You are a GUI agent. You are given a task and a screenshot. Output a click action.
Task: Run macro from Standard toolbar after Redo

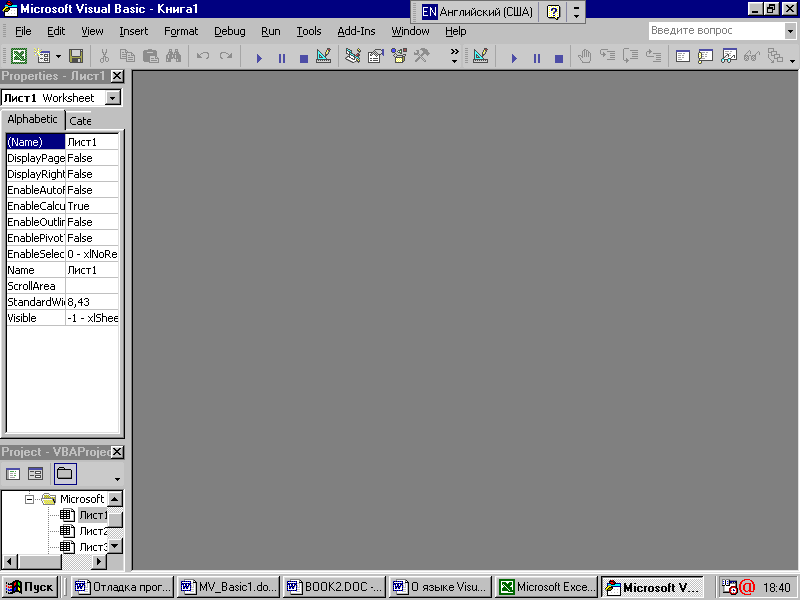(259, 58)
